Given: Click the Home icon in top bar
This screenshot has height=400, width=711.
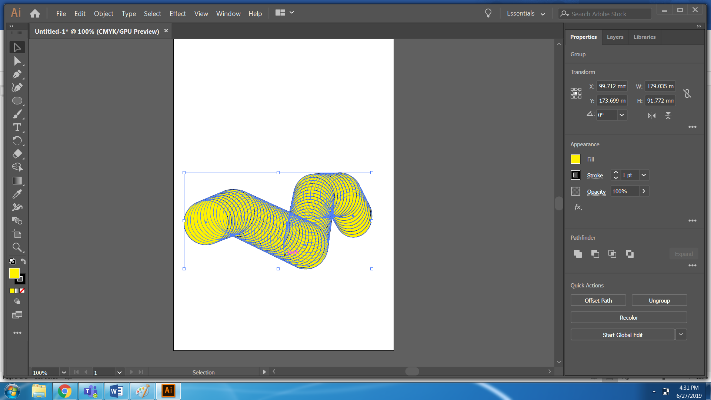Looking at the screenshot, I should click(35, 14).
